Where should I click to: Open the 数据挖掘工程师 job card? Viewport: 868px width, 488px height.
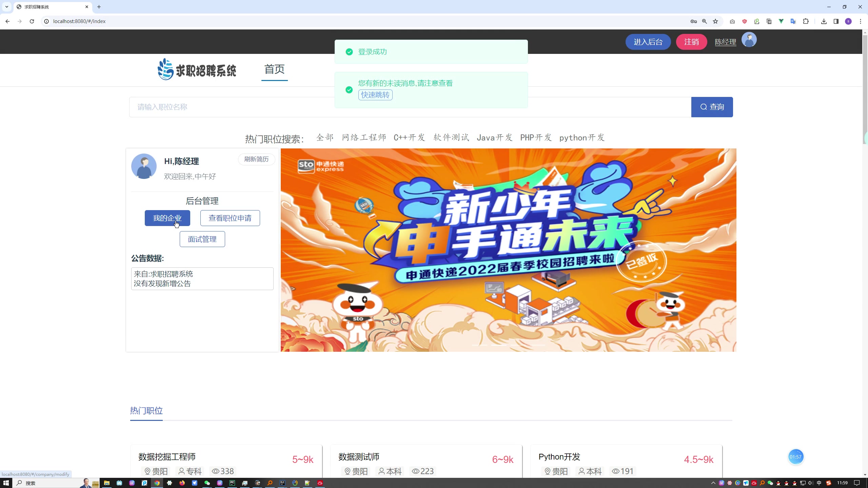pyautogui.click(x=226, y=462)
